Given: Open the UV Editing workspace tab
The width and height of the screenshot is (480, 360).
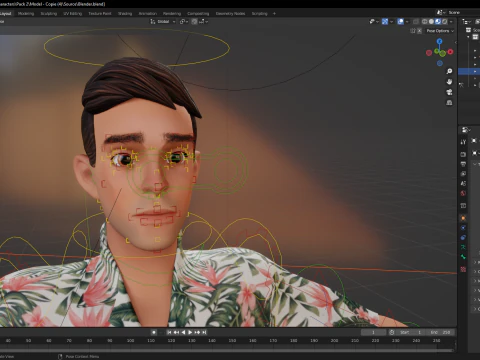Looking at the screenshot, I should pos(73,14).
